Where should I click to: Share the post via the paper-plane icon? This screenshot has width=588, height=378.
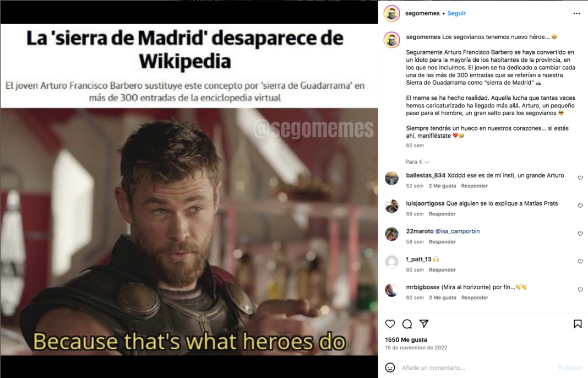click(424, 323)
